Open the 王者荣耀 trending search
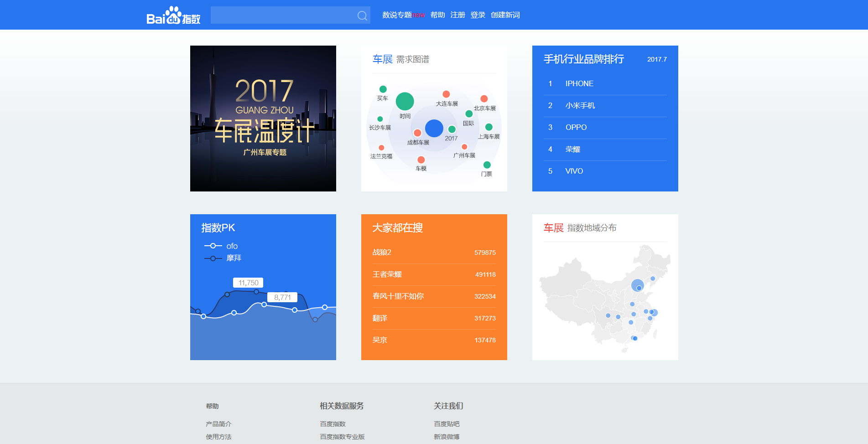Viewport: 868px width, 444px height. 434,274
